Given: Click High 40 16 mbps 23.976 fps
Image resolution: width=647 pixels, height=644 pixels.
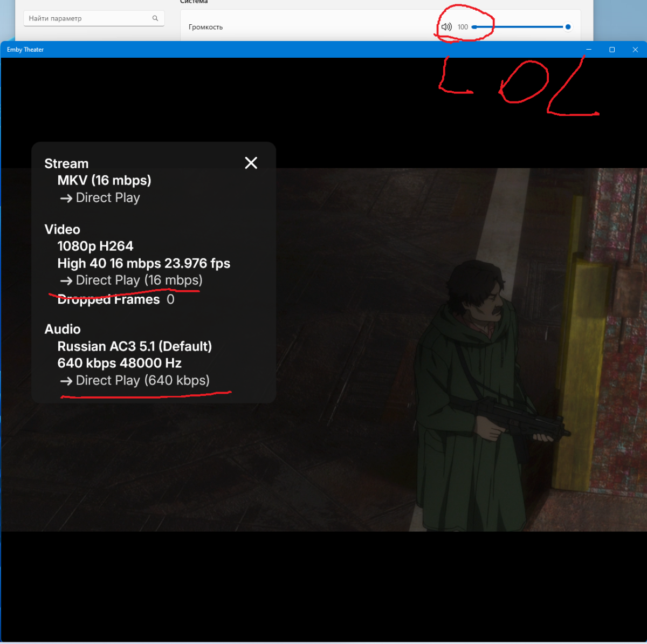Looking at the screenshot, I should click(x=144, y=263).
